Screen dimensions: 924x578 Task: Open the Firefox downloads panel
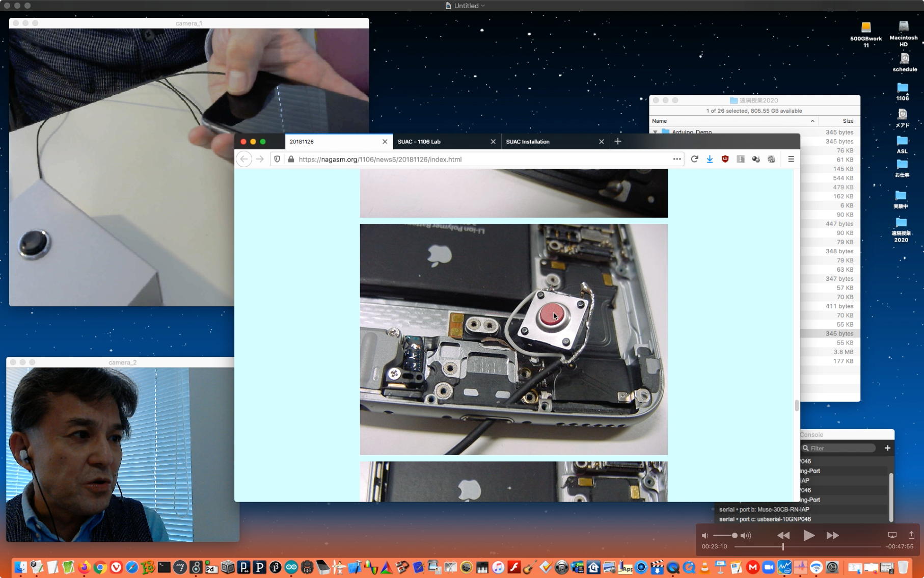(x=710, y=159)
